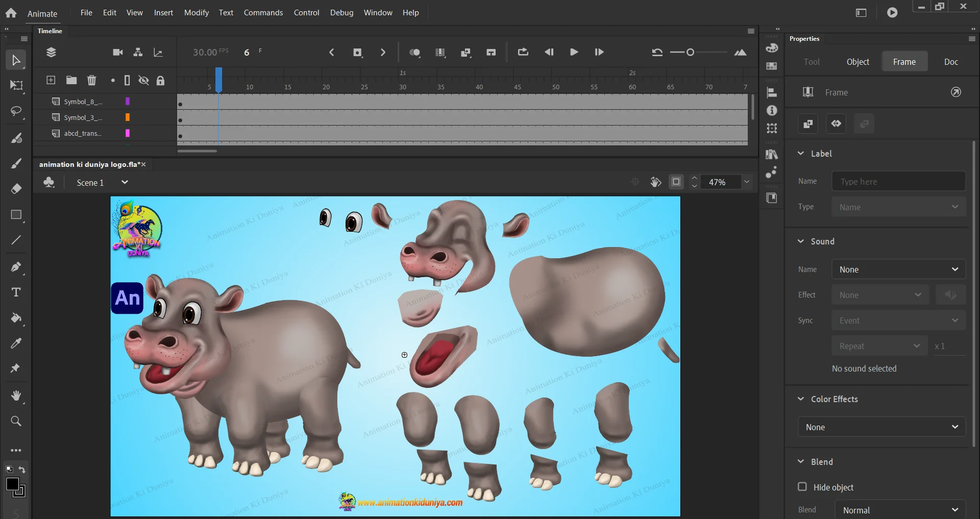Image resolution: width=980 pixels, height=519 pixels.
Task: Select the Symbol_8 layer
Action: (x=83, y=102)
